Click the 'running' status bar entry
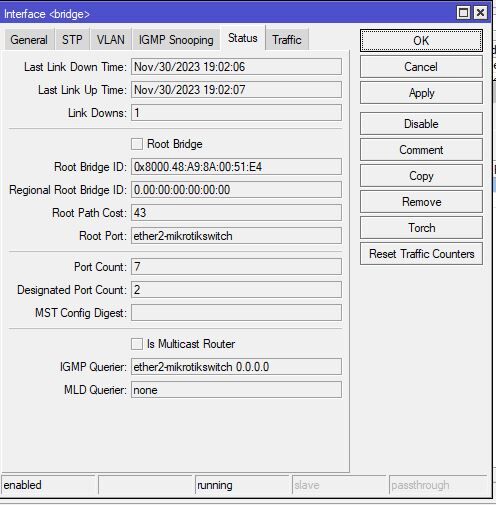 tap(242, 485)
